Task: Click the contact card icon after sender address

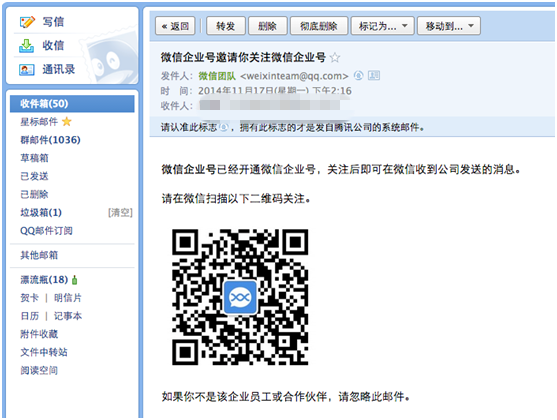Action: tap(374, 75)
